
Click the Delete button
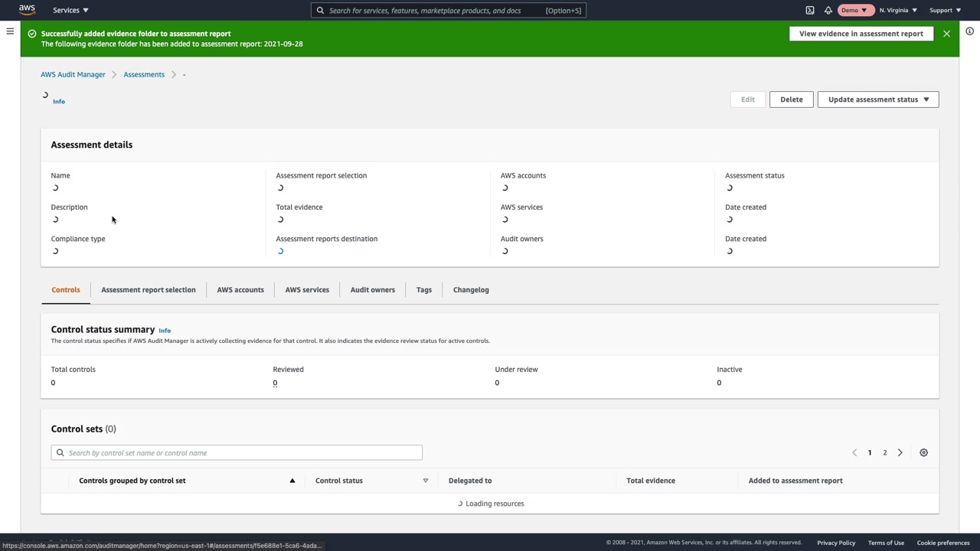792,99
